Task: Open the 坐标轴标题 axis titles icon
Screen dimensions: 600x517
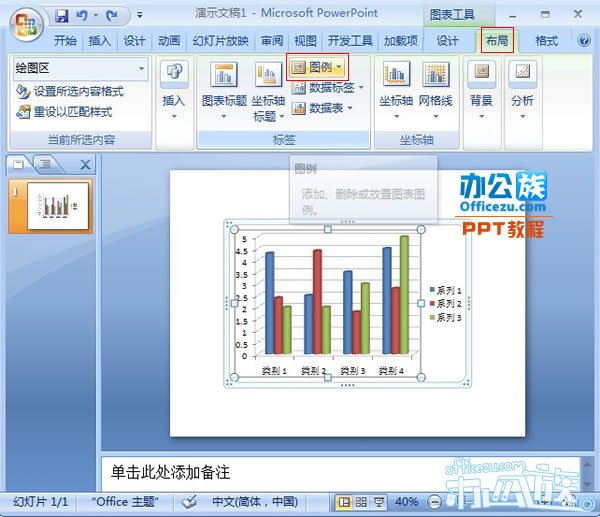Action: (x=268, y=73)
